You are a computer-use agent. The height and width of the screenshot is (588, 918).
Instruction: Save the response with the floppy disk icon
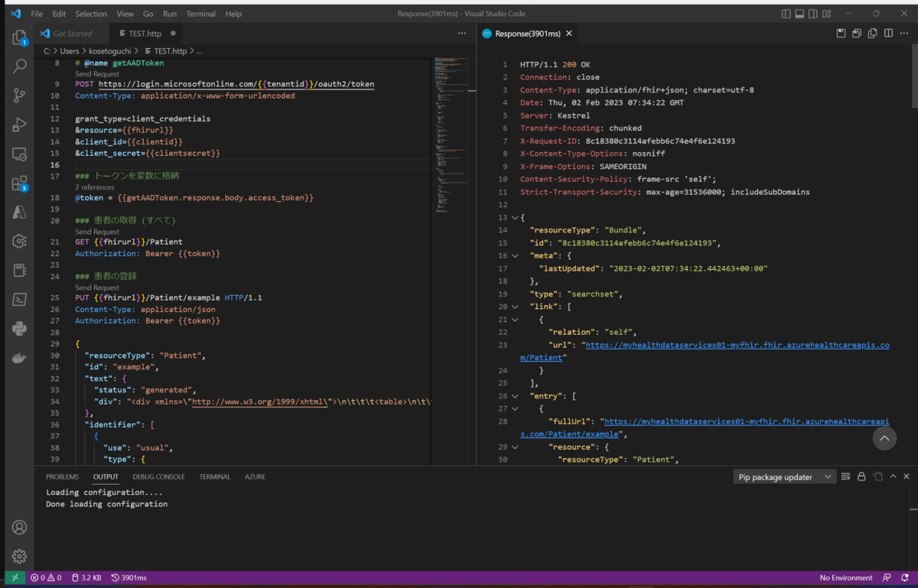coord(841,34)
